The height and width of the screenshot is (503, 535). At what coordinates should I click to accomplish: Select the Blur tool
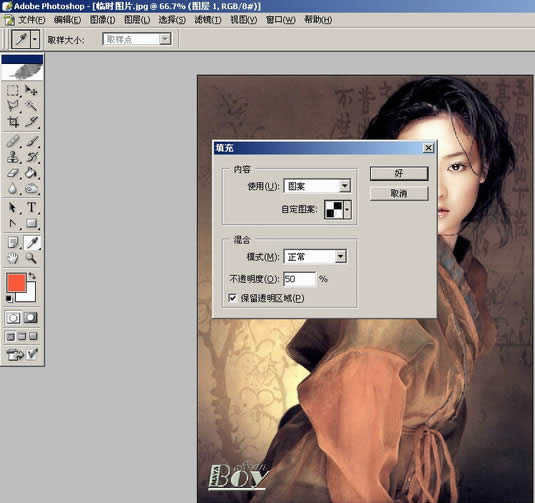click(x=13, y=188)
